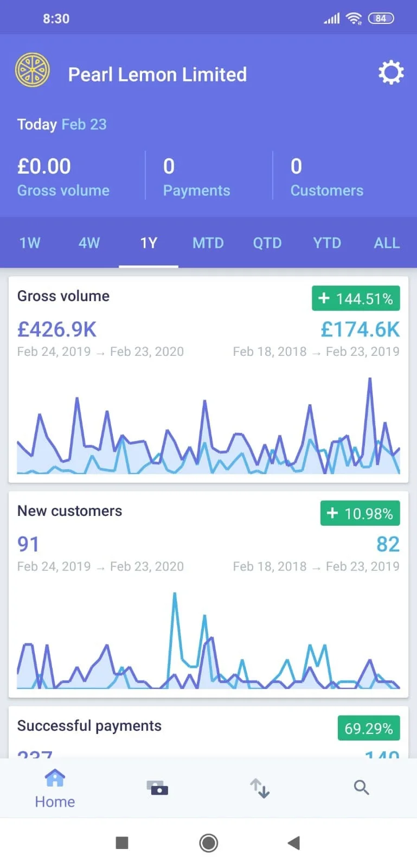The width and height of the screenshot is (417, 868).
Task: Tap the £426.9K gross volume value
Action: pyautogui.click(x=57, y=329)
